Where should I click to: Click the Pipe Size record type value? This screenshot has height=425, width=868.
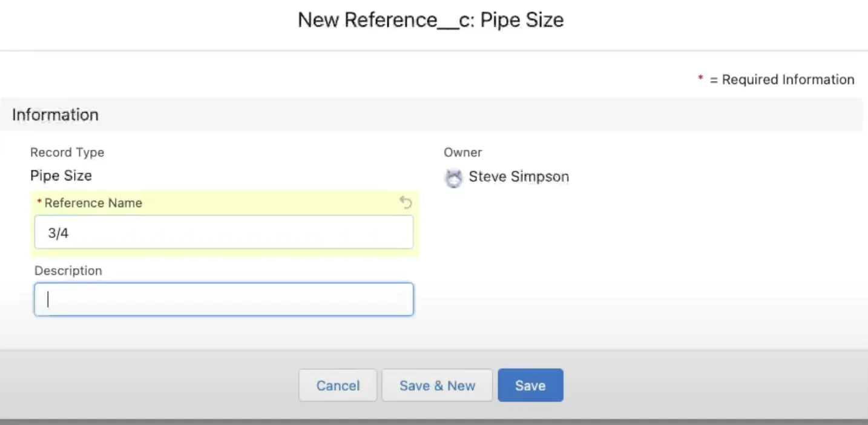61,176
